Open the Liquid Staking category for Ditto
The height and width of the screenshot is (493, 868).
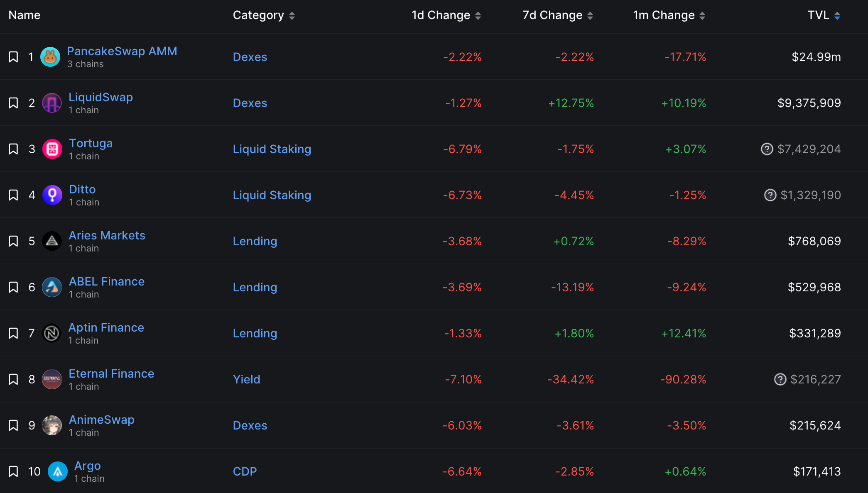pos(272,195)
